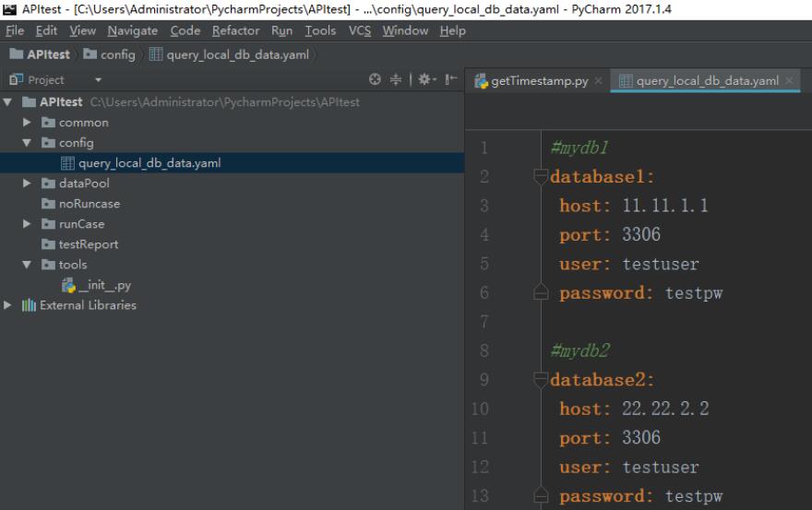Open the Run menu
The image size is (812, 510).
pos(281,30)
